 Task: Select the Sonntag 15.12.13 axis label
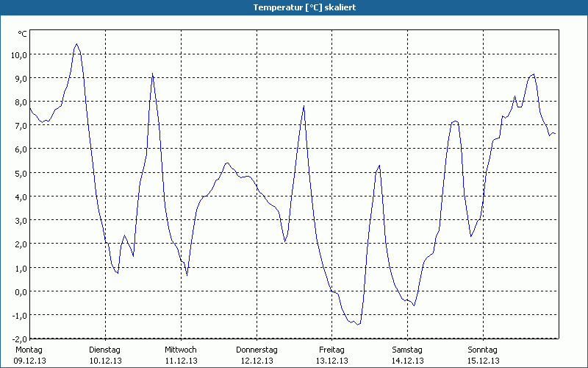[483, 355]
